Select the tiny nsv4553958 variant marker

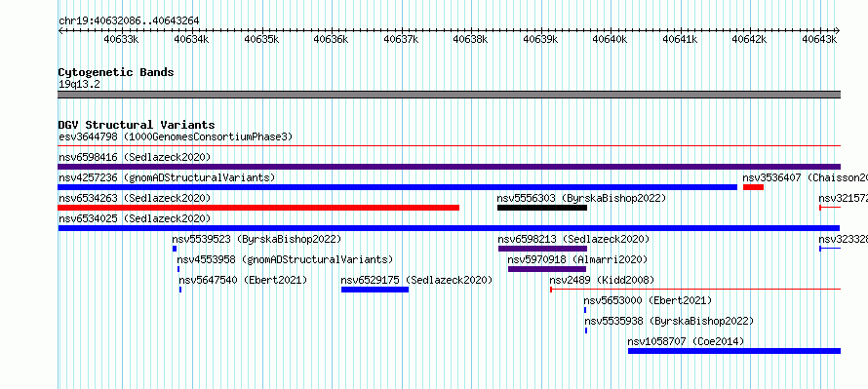pos(178,269)
